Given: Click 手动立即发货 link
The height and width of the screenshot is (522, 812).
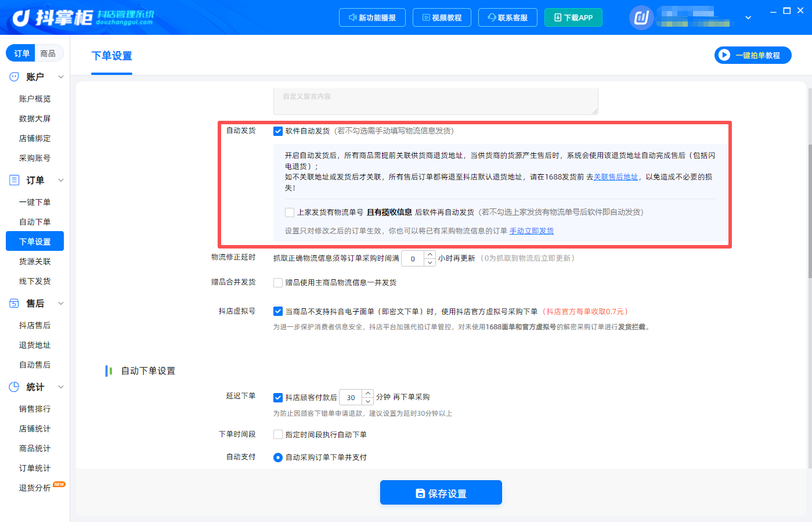Looking at the screenshot, I should click(532, 231).
